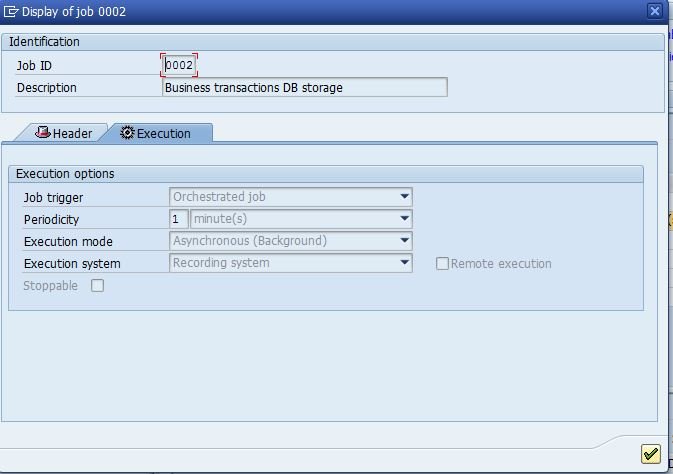The width and height of the screenshot is (673, 474).
Task: Click the Description field 'Business transactions DB storage'
Action: [x=305, y=87]
